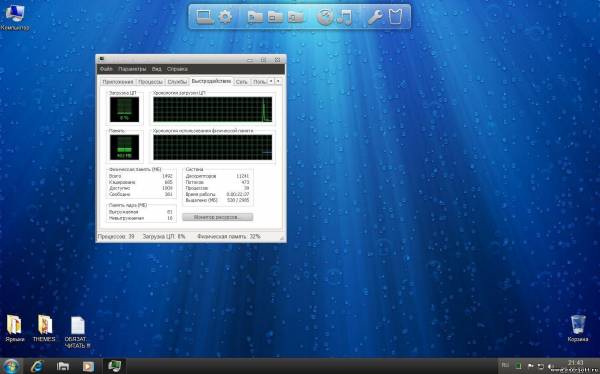Launch Internet Explorer from taskbar

[x=37, y=367]
